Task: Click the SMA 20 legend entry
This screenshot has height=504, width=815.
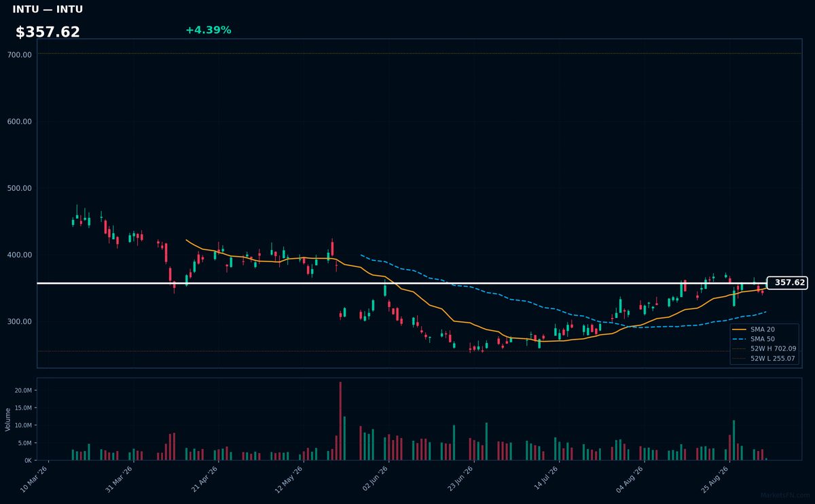Action: 763,329
